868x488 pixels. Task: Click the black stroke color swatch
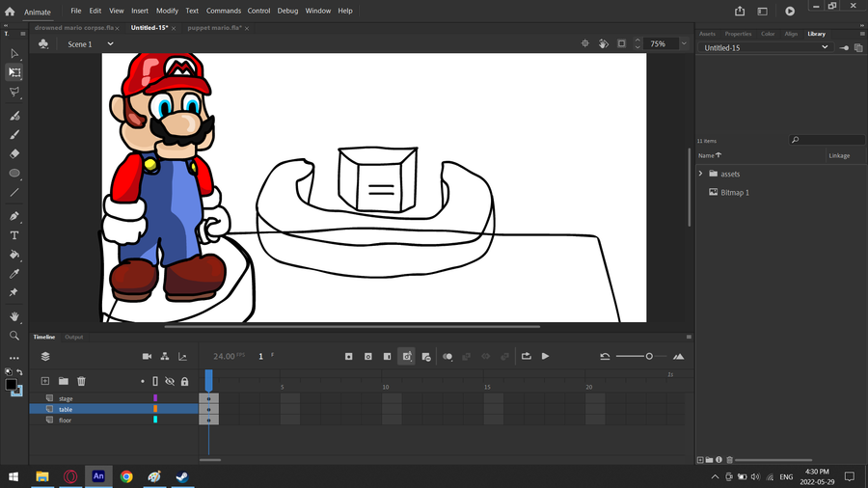click(11, 385)
